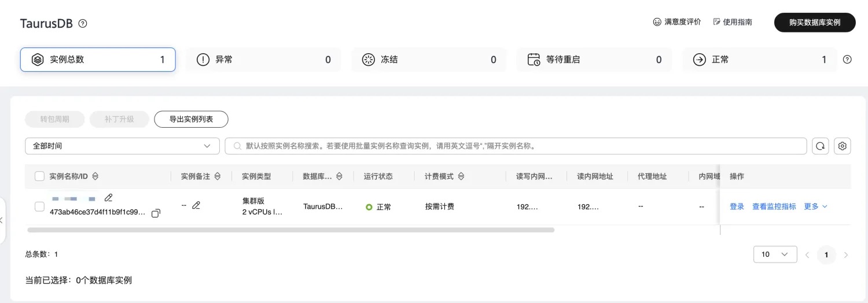Click the 正常 running status cell
Screen dimensions: 868x303
point(378,207)
